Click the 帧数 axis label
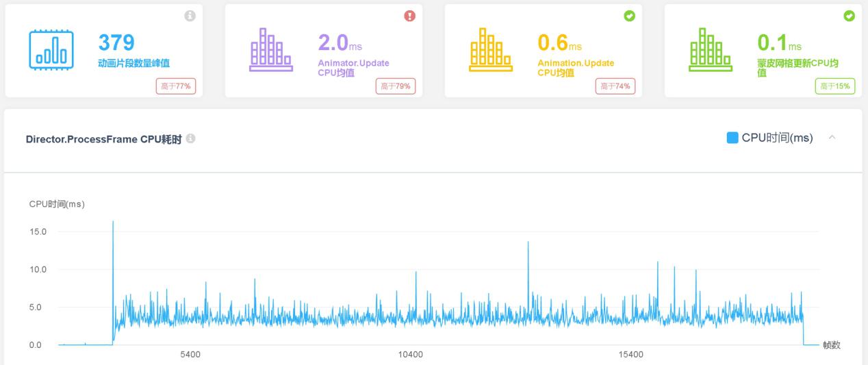The width and height of the screenshot is (868, 365). pyautogui.click(x=832, y=344)
